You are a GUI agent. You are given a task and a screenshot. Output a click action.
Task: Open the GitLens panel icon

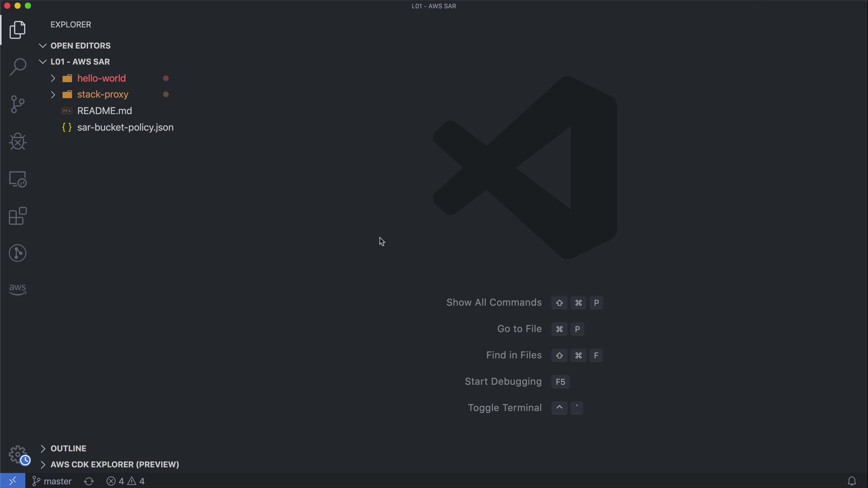pyautogui.click(x=18, y=253)
